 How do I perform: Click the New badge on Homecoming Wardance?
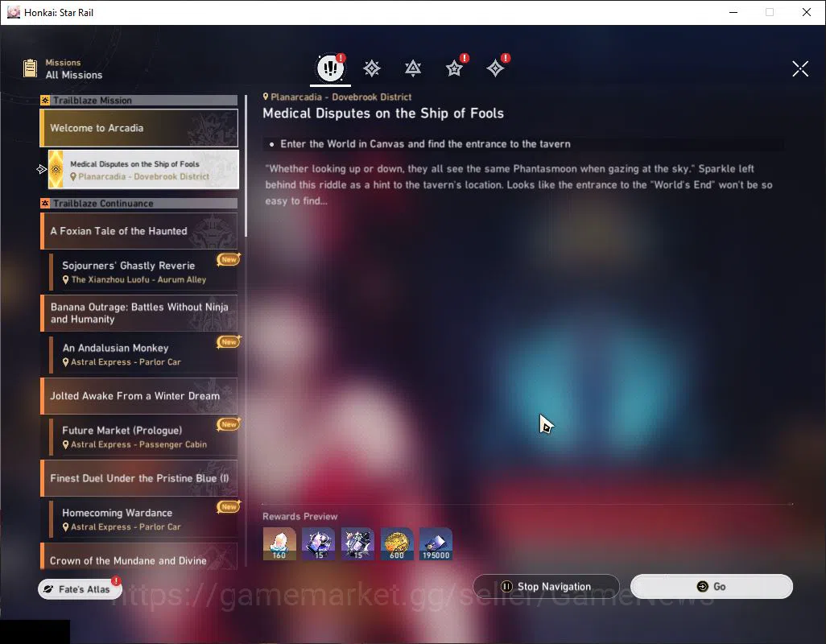[229, 506]
